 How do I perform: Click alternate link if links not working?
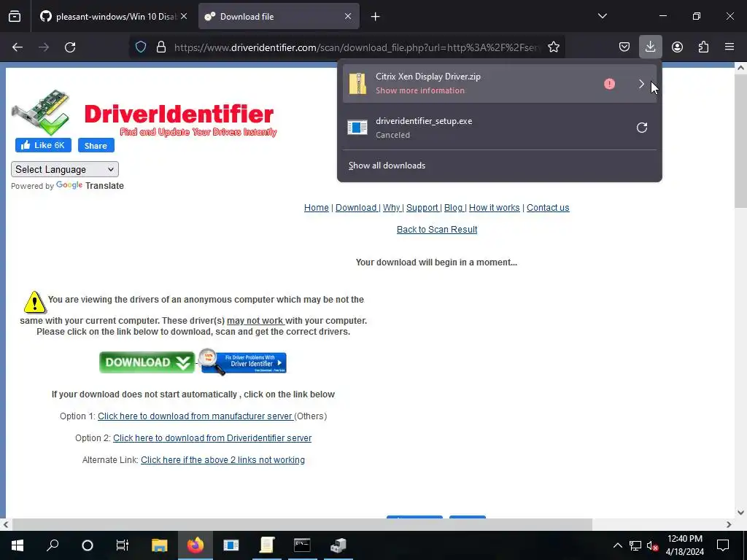click(222, 460)
